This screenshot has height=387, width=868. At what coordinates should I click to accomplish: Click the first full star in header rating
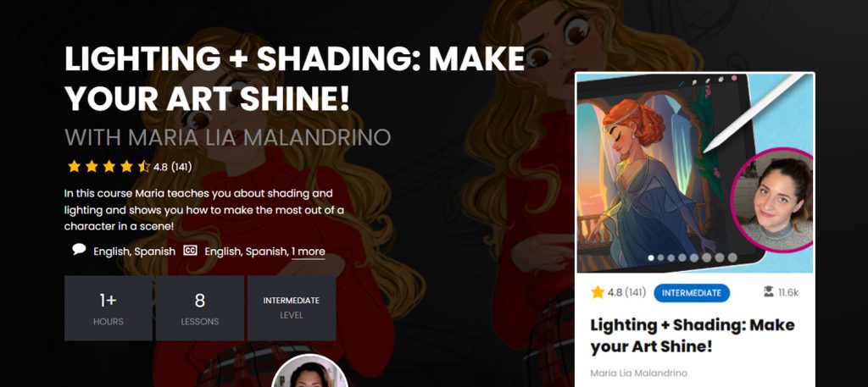tap(75, 167)
